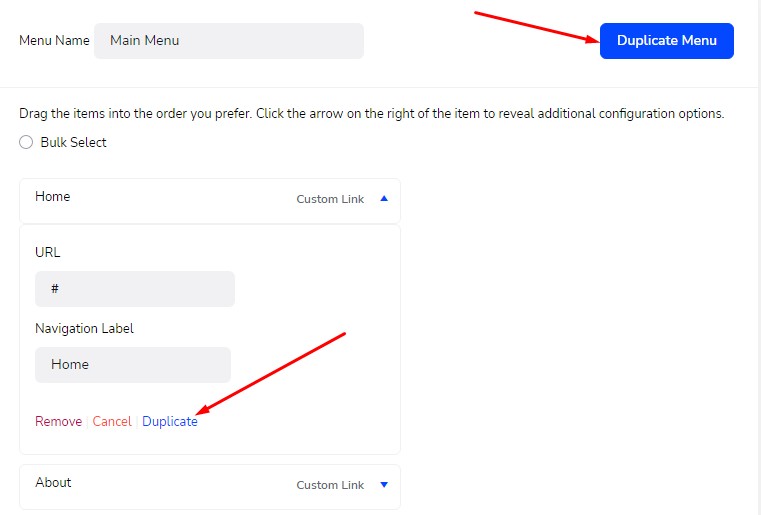Click the Duplicate Menu button

point(666,41)
